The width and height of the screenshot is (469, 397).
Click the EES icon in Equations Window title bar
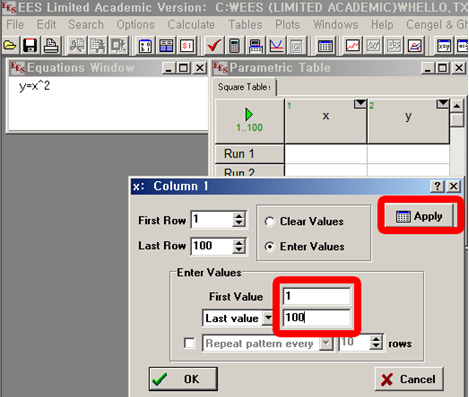point(18,67)
